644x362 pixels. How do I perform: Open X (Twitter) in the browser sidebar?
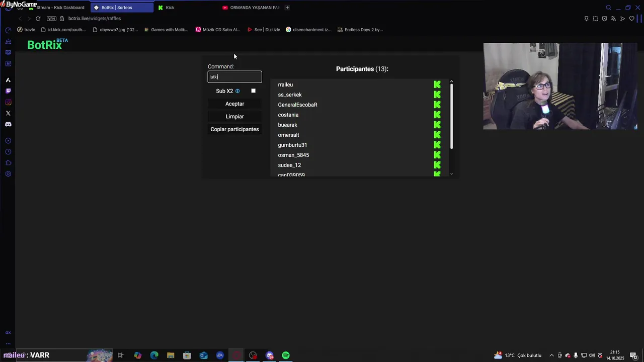(8, 113)
